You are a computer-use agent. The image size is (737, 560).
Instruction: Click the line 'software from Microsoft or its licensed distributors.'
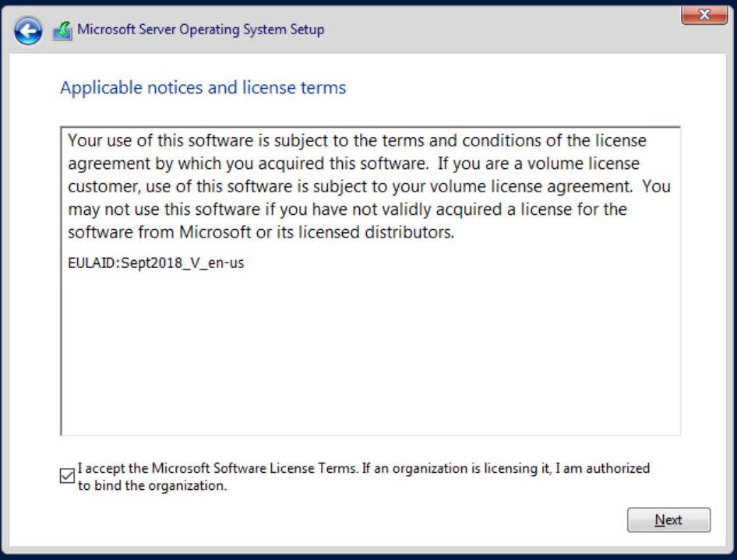tap(260, 232)
